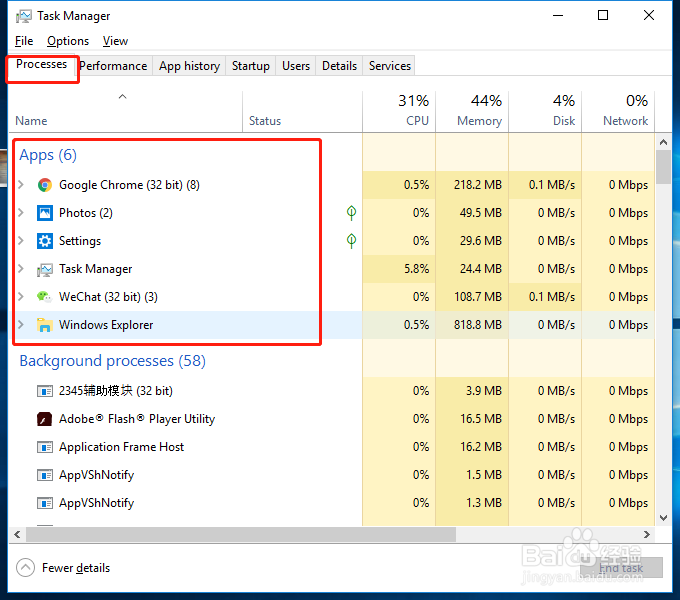
Task: Click the WeChat app icon
Action: (x=45, y=297)
